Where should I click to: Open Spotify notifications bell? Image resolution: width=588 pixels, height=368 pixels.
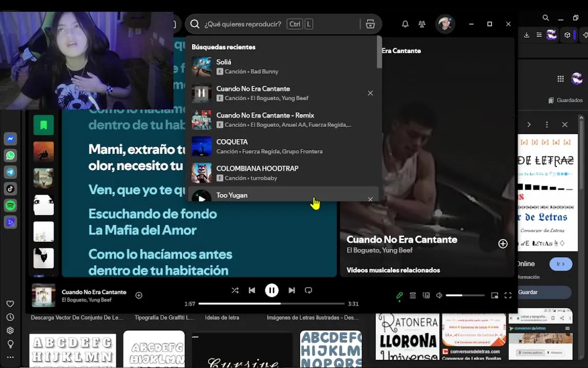point(405,24)
